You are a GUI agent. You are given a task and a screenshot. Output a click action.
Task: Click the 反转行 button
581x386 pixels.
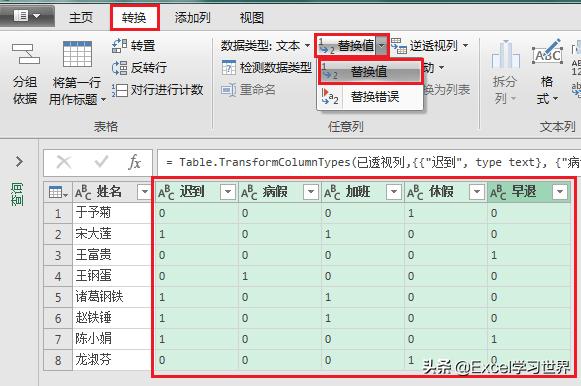139,67
